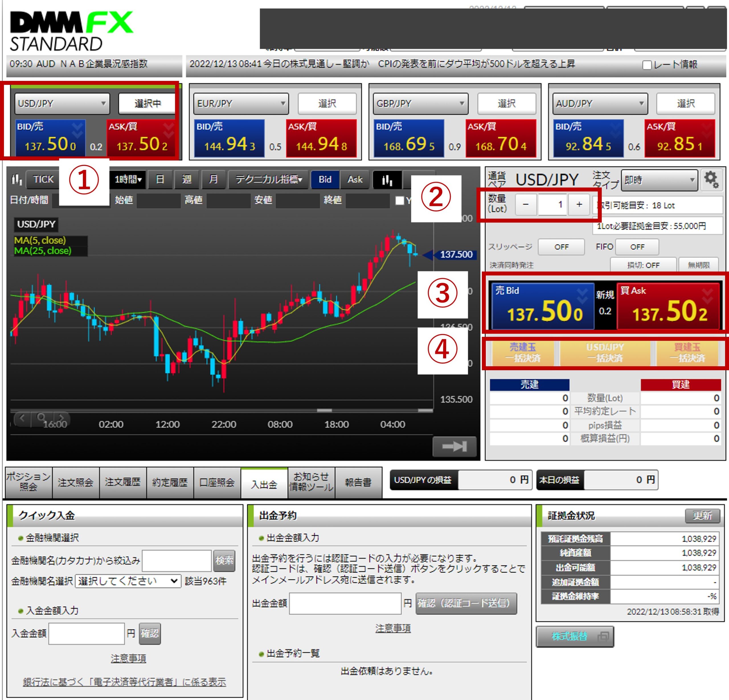
Task: Open the 約定履歴 tab
Action: (170, 482)
